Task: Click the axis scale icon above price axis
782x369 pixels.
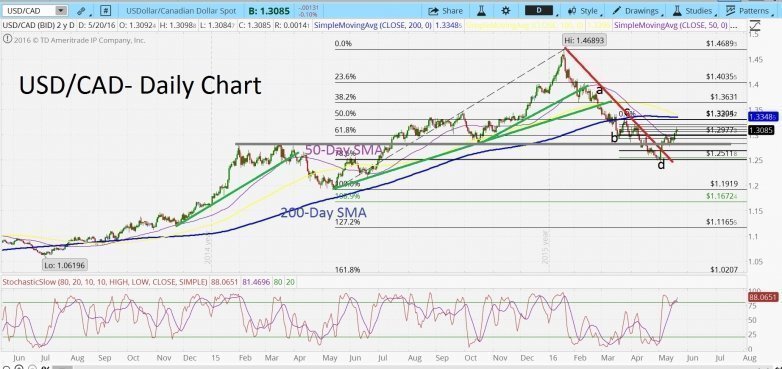Action: pos(754,25)
